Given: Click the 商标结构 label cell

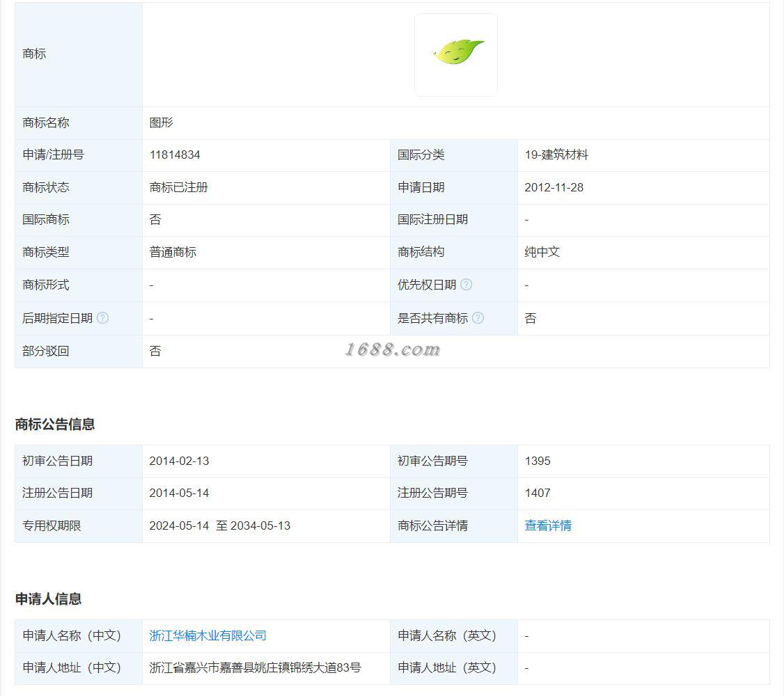Looking at the screenshot, I should point(453,253).
